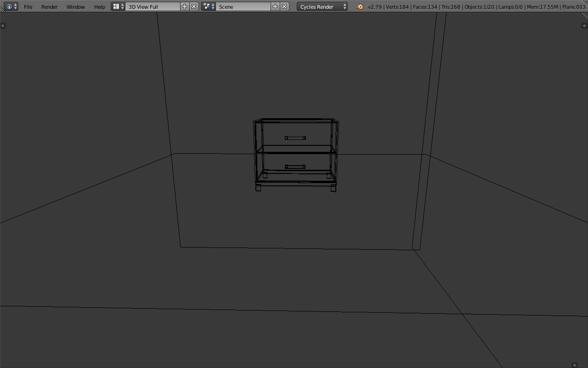Open the Render menu
588x368 pixels.
(50, 7)
